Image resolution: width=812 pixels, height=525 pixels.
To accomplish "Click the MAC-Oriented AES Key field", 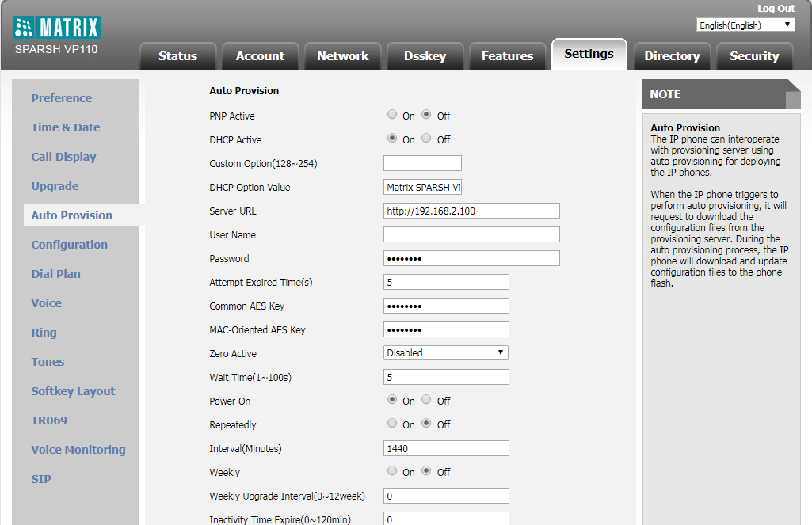I will click(x=446, y=329).
